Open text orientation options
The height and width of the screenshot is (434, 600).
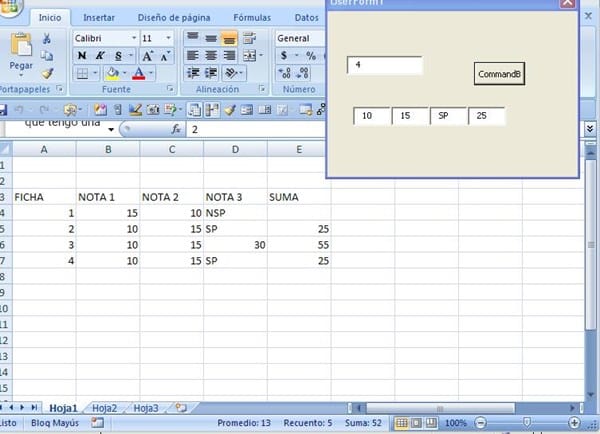pos(233,73)
